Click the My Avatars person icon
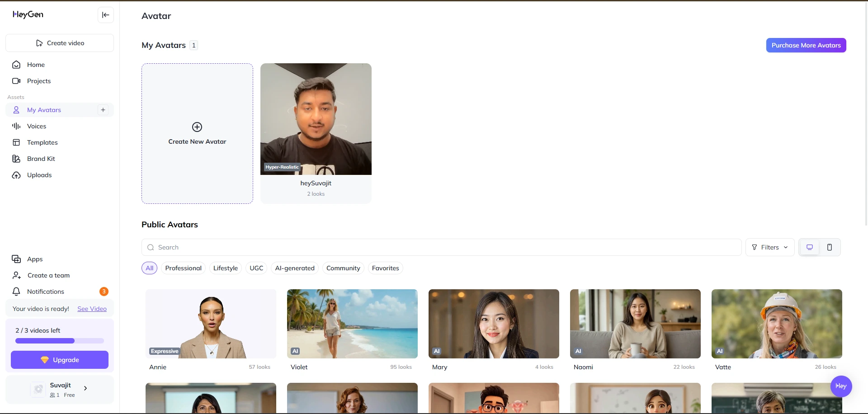This screenshot has height=414, width=868. 16,110
